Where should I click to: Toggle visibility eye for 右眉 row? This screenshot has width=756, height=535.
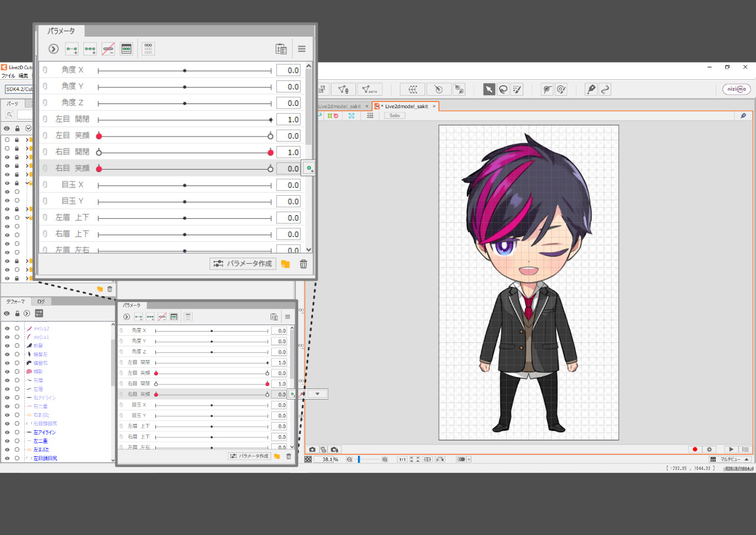tap(7, 380)
